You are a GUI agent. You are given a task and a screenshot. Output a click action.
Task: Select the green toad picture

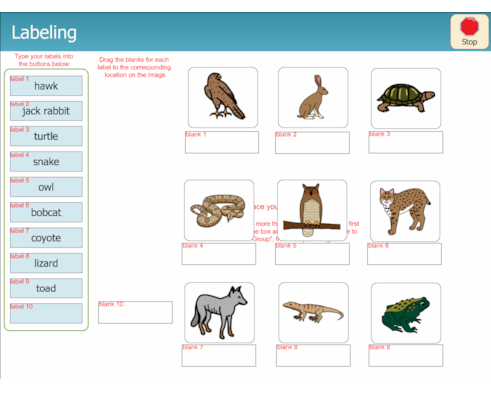click(x=406, y=313)
